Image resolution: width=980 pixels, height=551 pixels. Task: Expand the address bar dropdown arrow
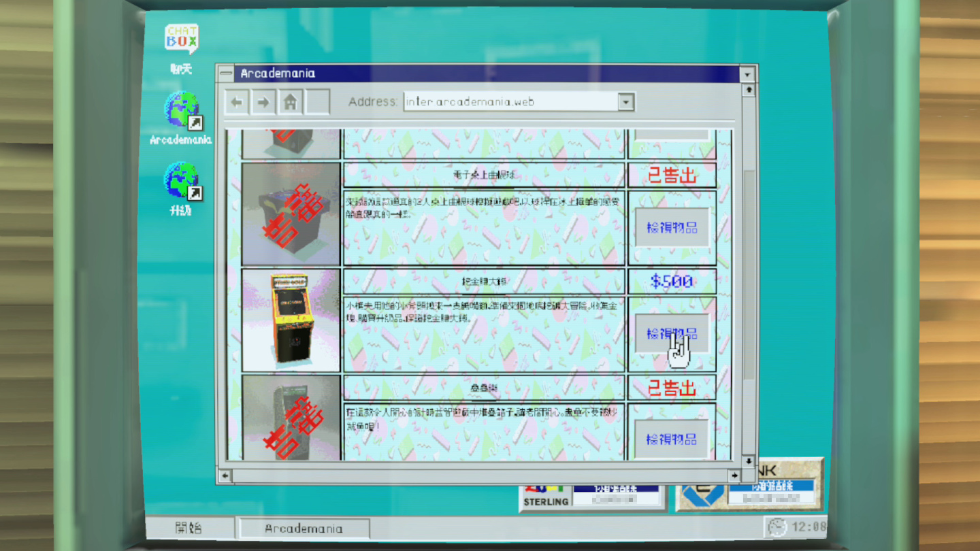[626, 102]
